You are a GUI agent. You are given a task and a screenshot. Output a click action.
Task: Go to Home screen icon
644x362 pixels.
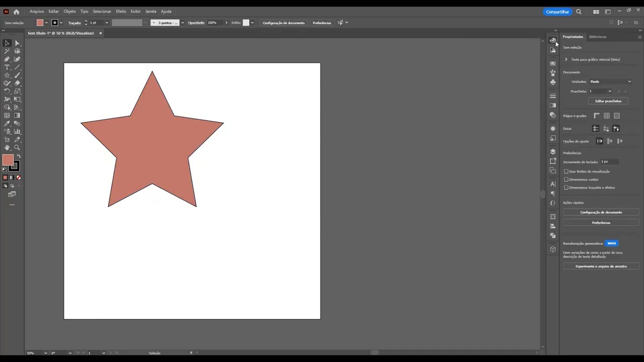coord(16,12)
